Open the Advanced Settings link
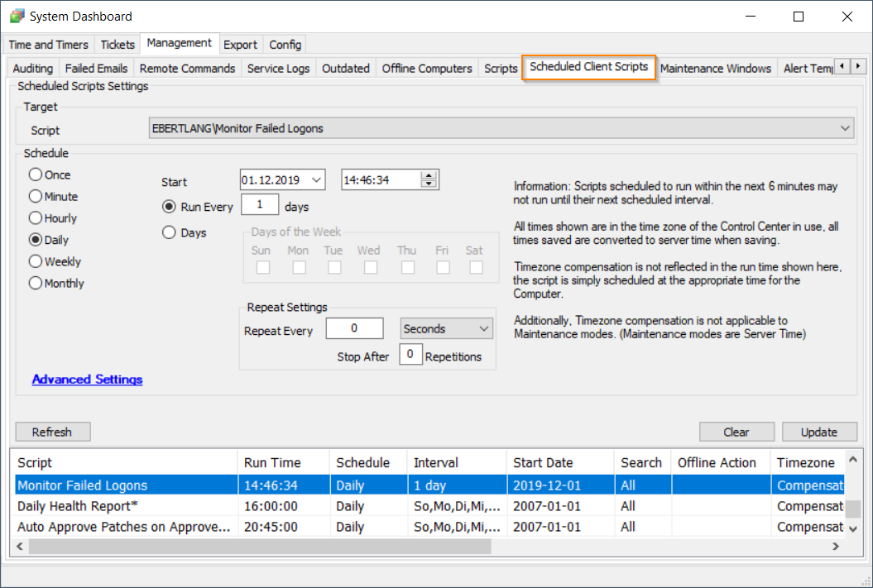The width and height of the screenshot is (873, 588). point(87,380)
